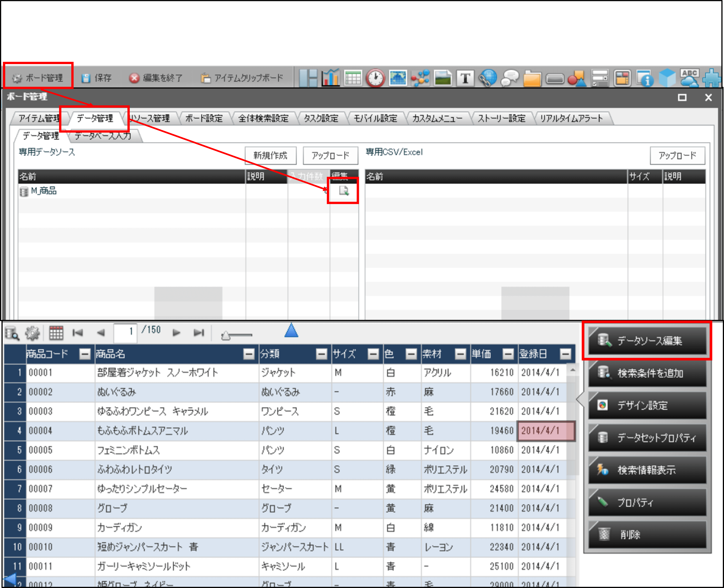The height and width of the screenshot is (588, 724).
Task: Click the データソース編集 button
Action: click(x=647, y=340)
